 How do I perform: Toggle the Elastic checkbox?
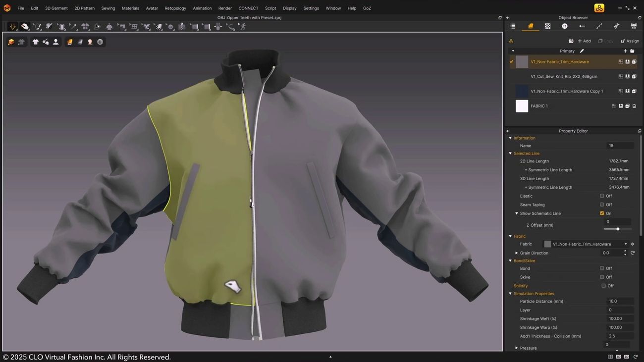click(602, 196)
